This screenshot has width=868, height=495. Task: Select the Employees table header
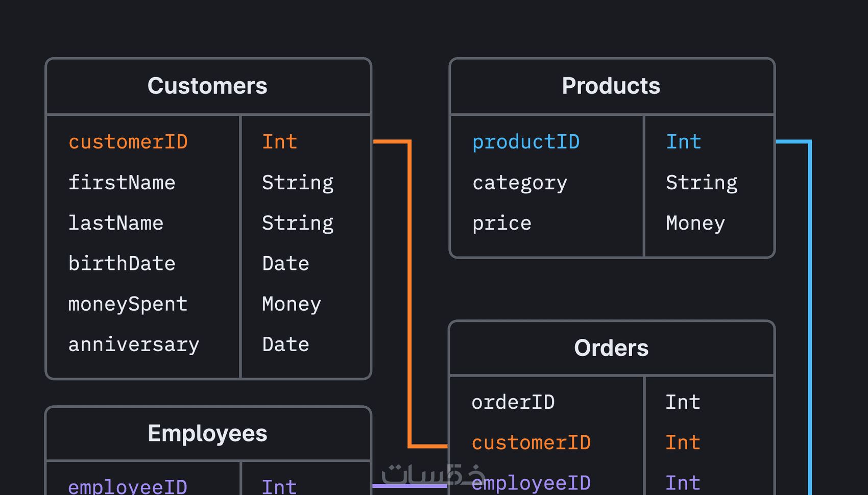click(207, 433)
